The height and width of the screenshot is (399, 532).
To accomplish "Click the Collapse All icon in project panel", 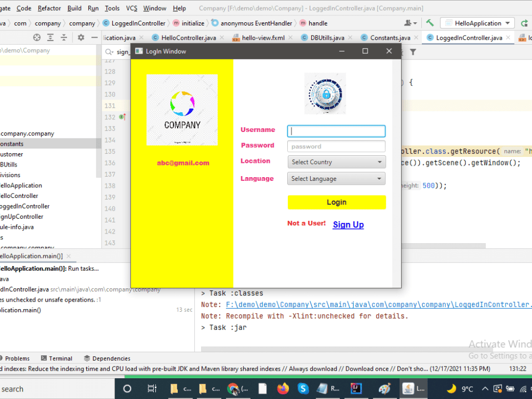I will coord(64,38).
